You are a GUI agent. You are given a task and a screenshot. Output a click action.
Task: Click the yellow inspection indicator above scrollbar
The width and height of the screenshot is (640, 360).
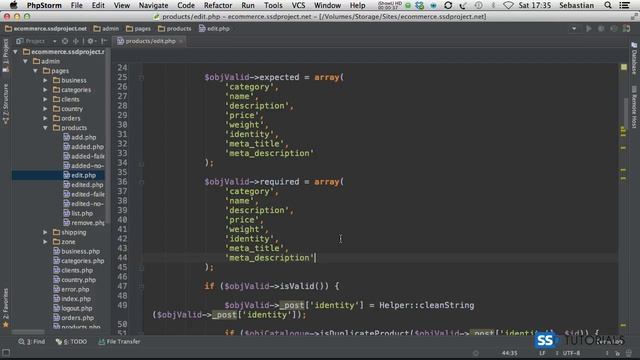coord(624,67)
